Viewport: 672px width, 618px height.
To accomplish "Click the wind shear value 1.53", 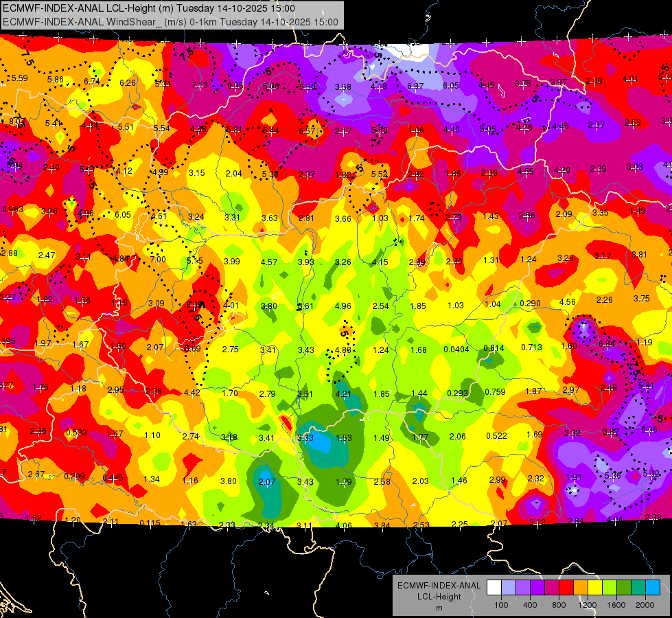I will [x=344, y=438].
